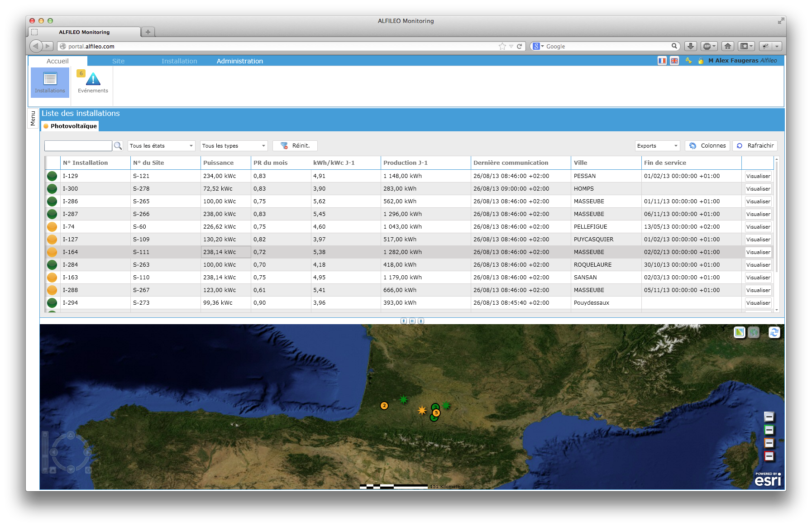The height and width of the screenshot is (527, 812).
Task: Open the browser downloads arrow button
Action: click(690, 46)
